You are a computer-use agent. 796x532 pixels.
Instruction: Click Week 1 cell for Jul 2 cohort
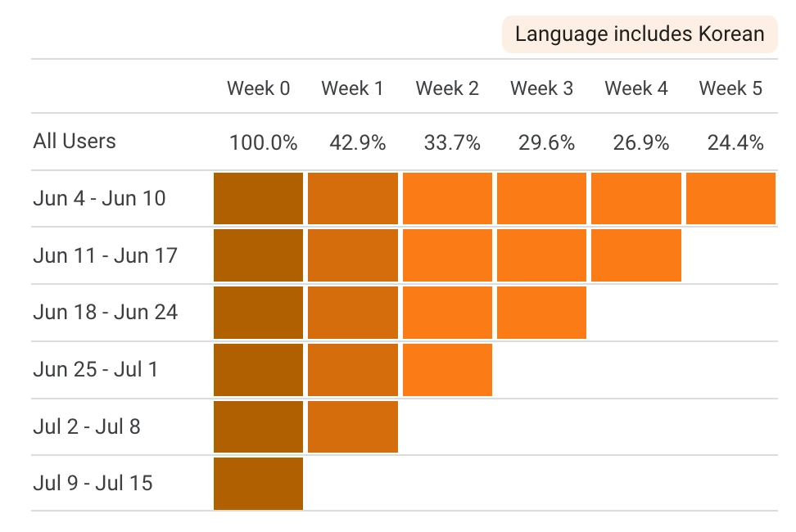pos(353,426)
